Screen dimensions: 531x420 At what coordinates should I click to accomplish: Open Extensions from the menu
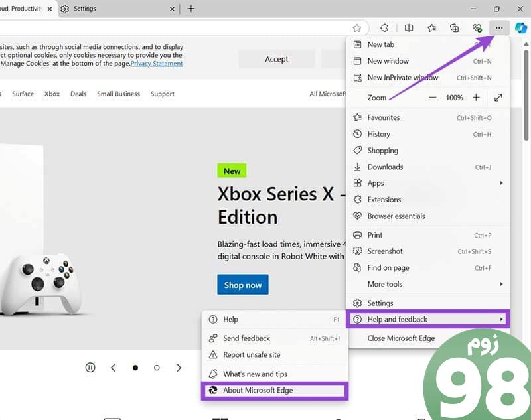point(428,200)
